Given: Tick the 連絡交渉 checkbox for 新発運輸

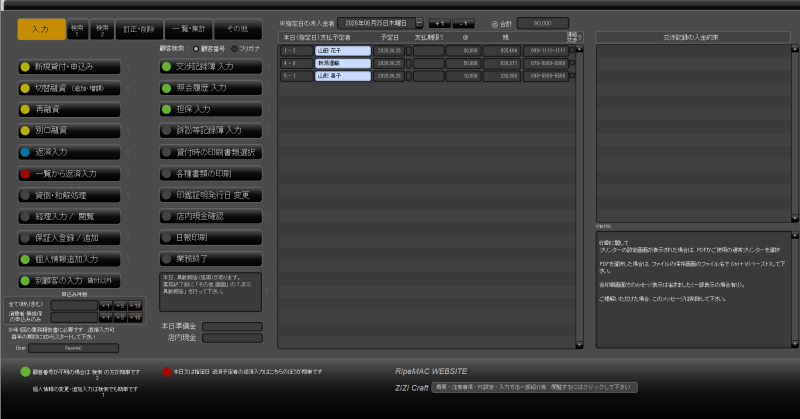Looking at the screenshot, I should click(x=572, y=63).
